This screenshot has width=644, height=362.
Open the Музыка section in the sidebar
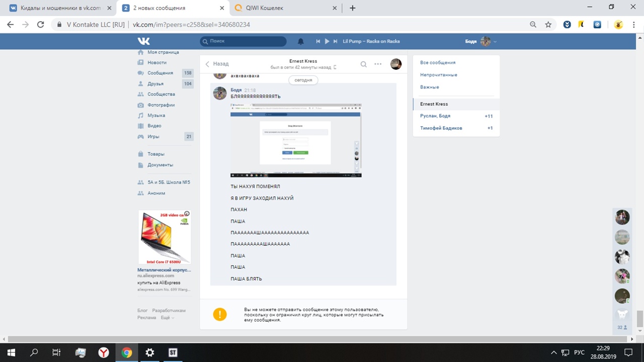(x=156, y=115)
